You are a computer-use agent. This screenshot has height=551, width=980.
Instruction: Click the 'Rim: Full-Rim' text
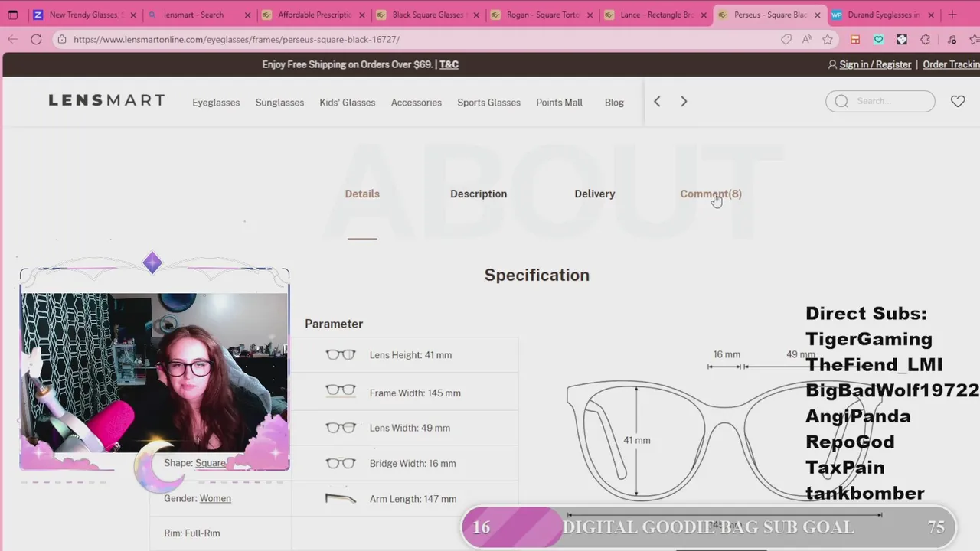tap(191, 533)
